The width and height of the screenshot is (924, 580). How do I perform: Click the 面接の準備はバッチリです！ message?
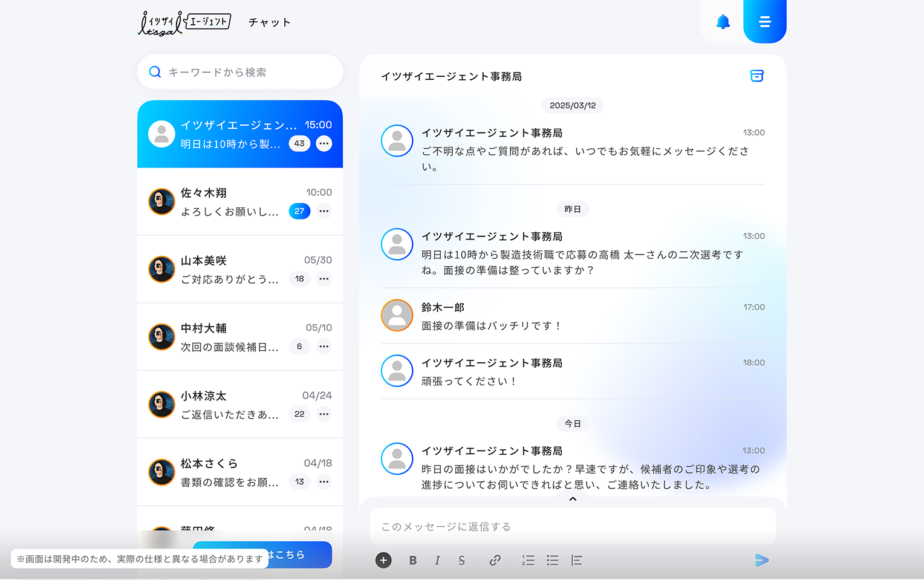pos(492,326)
